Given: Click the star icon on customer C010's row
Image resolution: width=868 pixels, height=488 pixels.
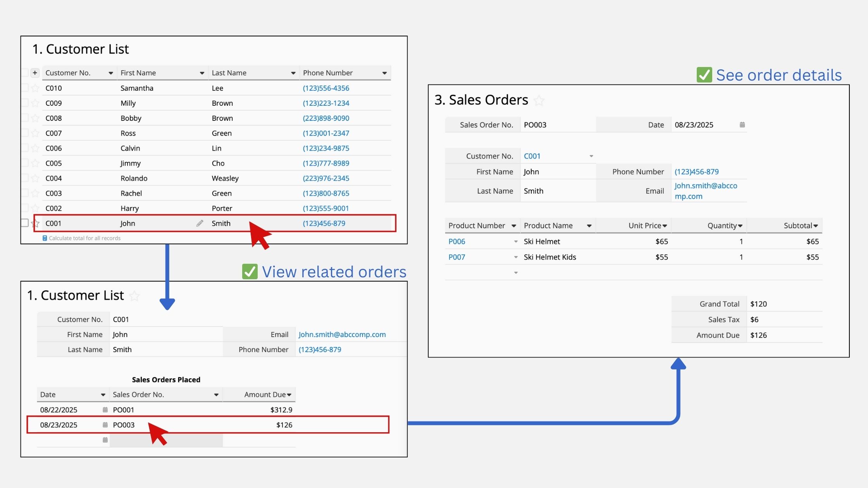Looking at the screenshot, I should click(x=35, y=88).
